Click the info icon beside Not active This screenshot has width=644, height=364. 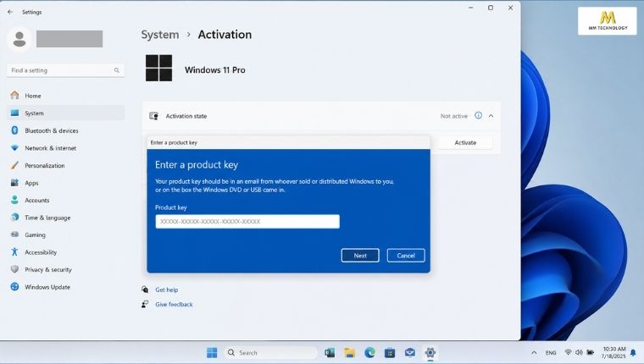[478, 115]
